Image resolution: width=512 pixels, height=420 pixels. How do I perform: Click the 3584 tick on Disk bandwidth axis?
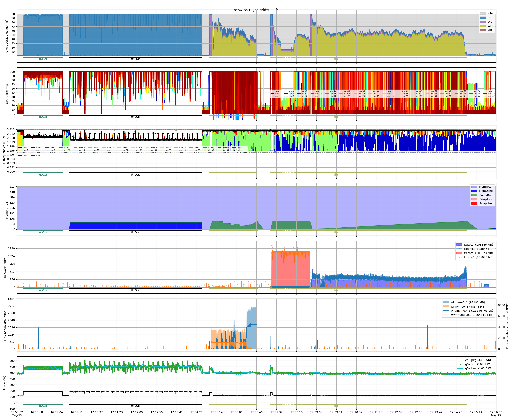[11, 299]
